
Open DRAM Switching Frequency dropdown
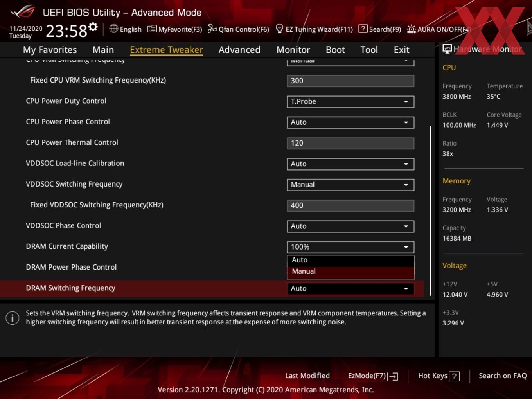(350, 288)
